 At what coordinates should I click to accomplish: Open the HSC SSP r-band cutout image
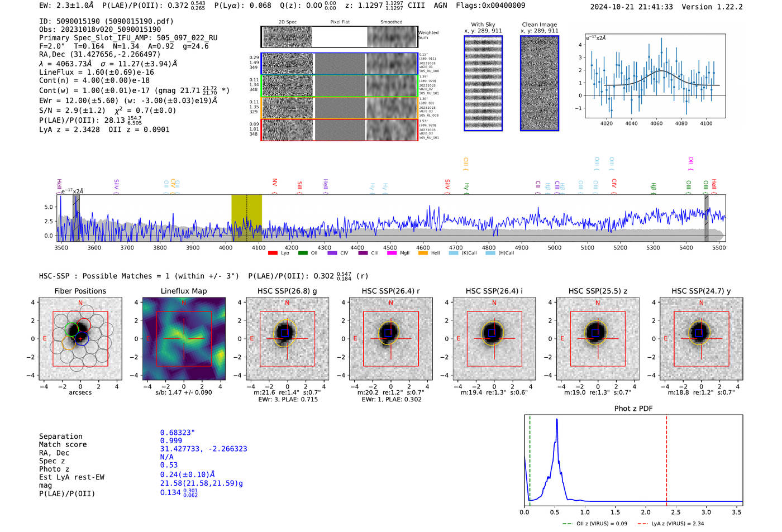390,339
